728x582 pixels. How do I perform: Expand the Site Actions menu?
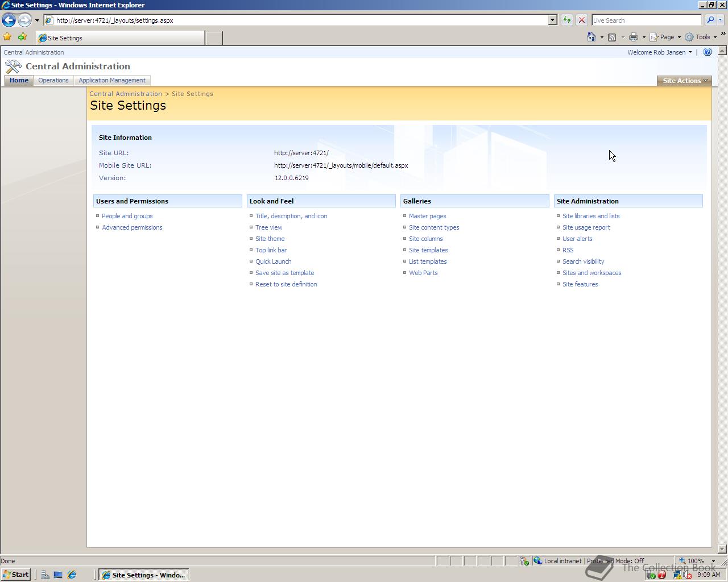[684, 81]
